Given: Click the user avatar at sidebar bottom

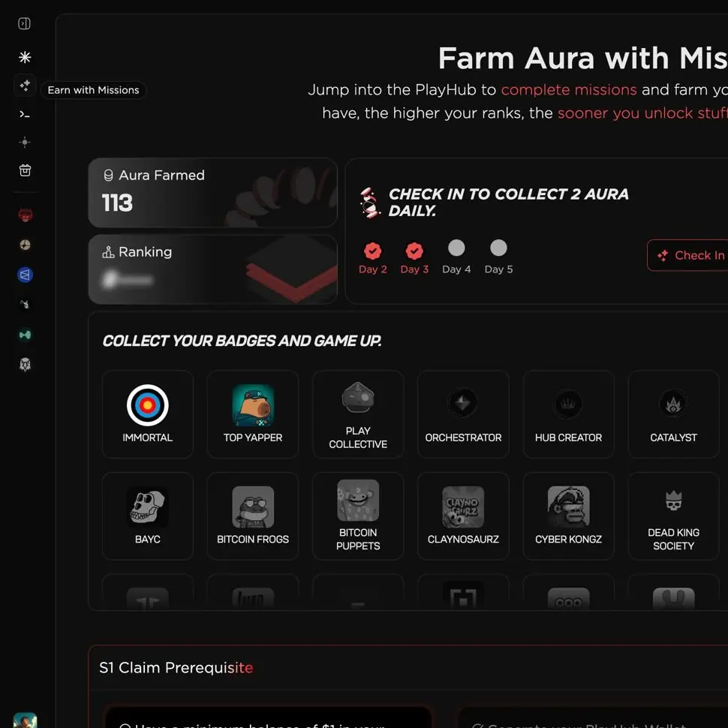Looking at the screenshot, I should coord(25,720).
